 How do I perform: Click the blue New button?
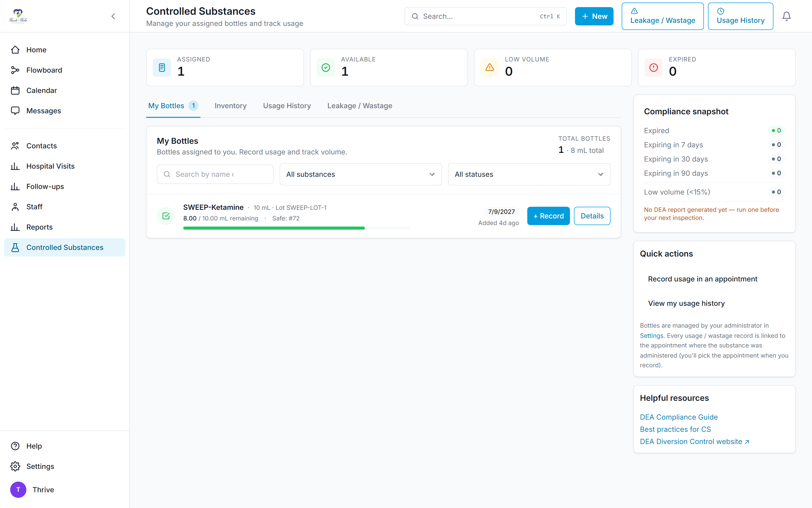[x=594, y=16]
